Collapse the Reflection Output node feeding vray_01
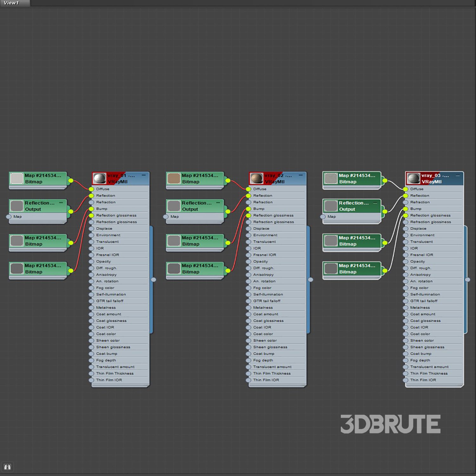 (61, 202)
